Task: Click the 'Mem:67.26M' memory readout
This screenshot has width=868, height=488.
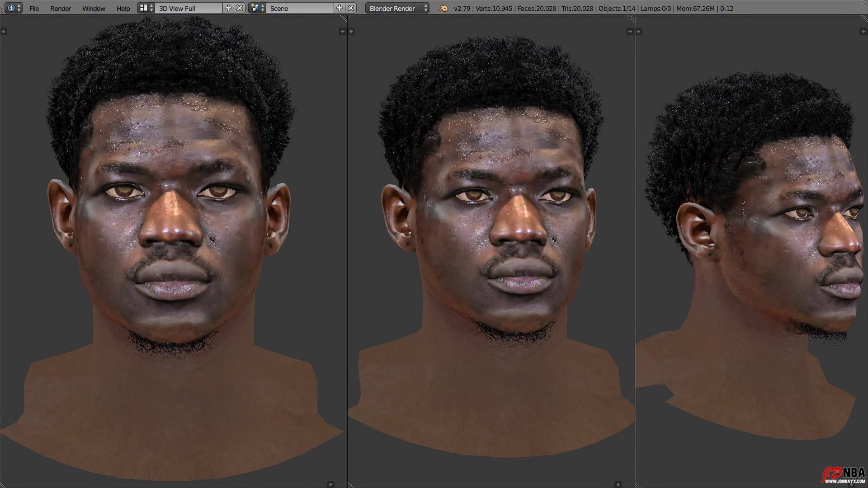Action: click(696, 8)
